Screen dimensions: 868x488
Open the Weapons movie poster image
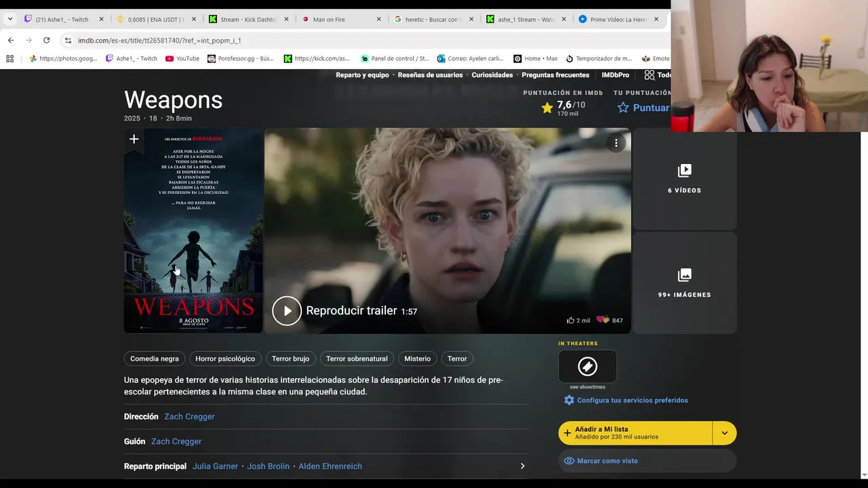(x=193, y=230)
